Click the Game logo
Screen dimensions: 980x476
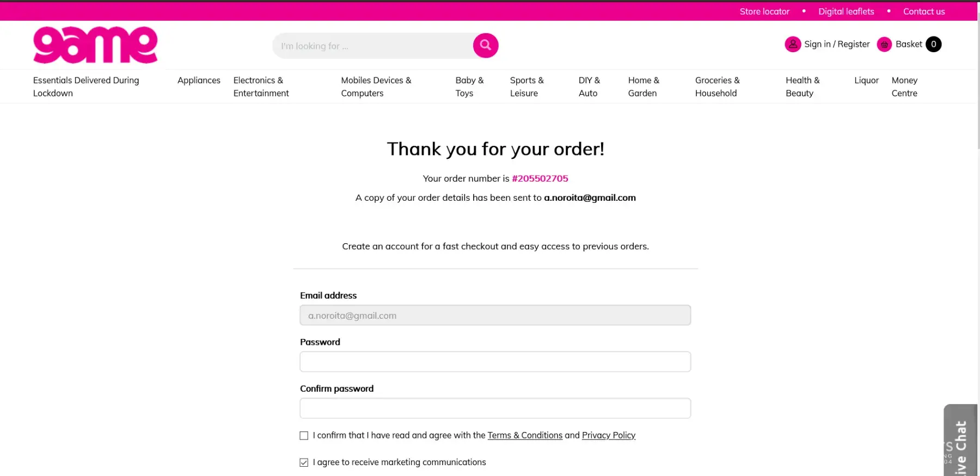(95, 45)
